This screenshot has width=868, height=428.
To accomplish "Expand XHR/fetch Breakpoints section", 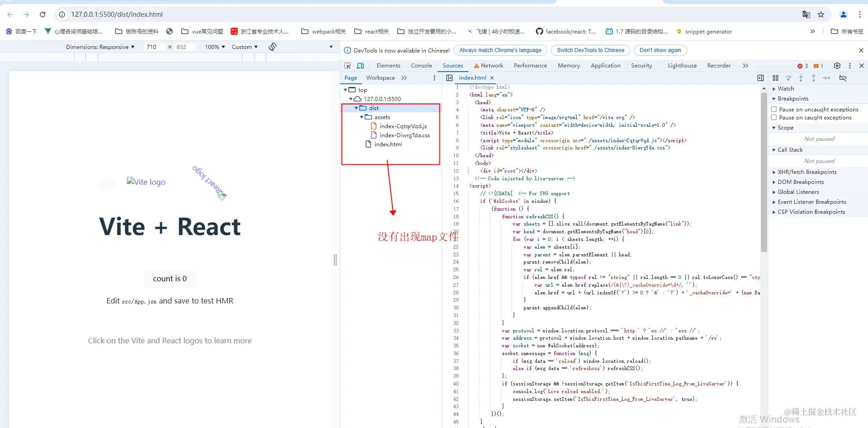I will pos(774,172).
